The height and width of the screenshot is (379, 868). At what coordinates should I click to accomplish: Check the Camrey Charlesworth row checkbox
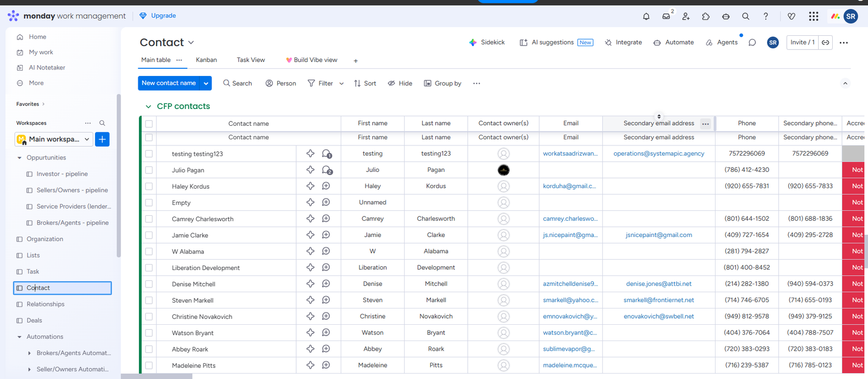point(149,219)
